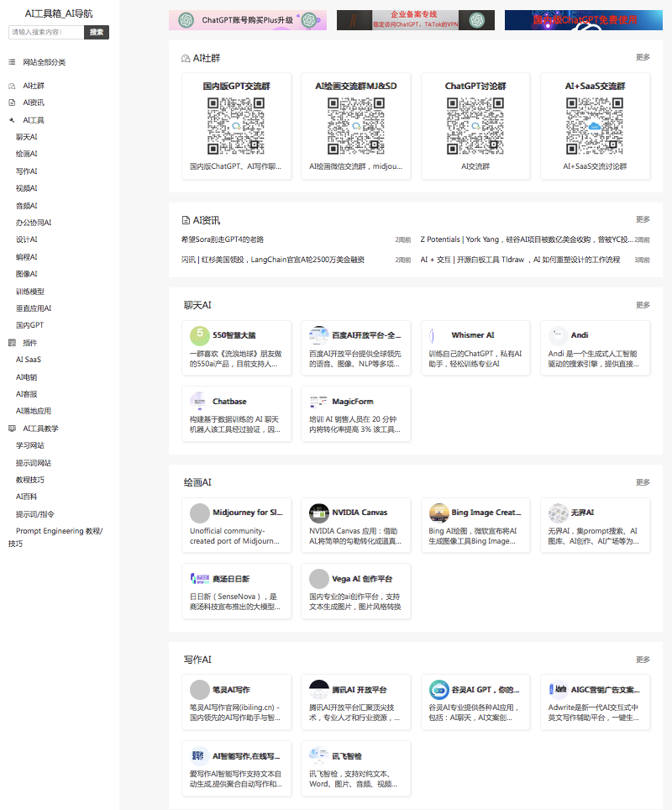
Task: Click the 企业备案专线 banner ad
Action: pyautogui.click(x=415, y=20)
